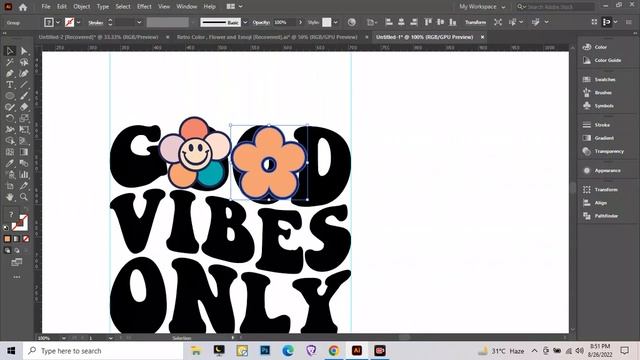Switch to the Untitled-2 [Recovered] document tab
Screen dimensions: 640x360
tap(98, 37)
